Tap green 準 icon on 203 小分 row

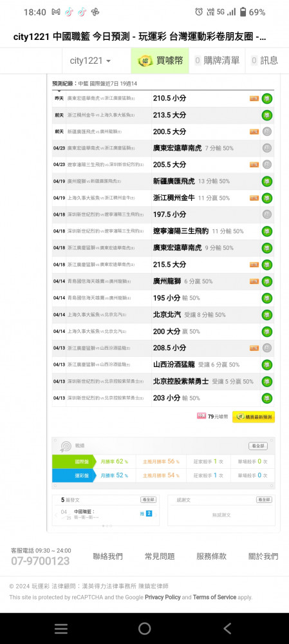pyautogui.click(x=267, y=398)
